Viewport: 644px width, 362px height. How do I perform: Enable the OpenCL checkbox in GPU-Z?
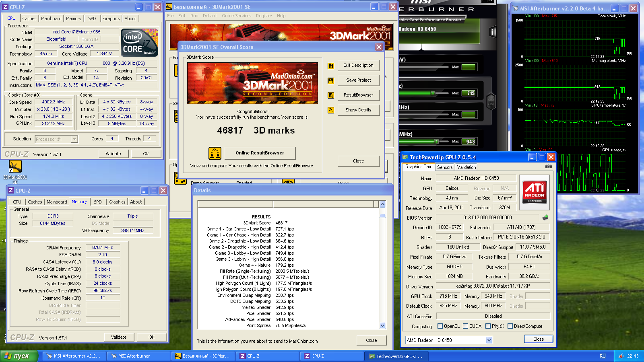coord(440,326)
